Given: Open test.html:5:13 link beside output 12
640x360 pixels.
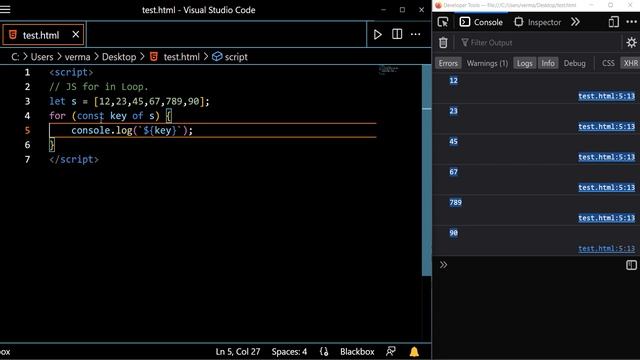Looking at the screenshot, I should tap(607, 96).
